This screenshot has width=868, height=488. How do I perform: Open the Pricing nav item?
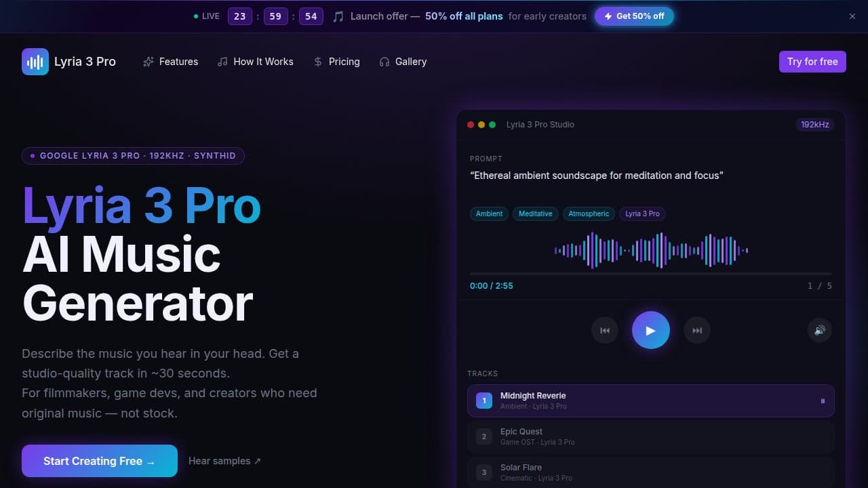point(336,62)
